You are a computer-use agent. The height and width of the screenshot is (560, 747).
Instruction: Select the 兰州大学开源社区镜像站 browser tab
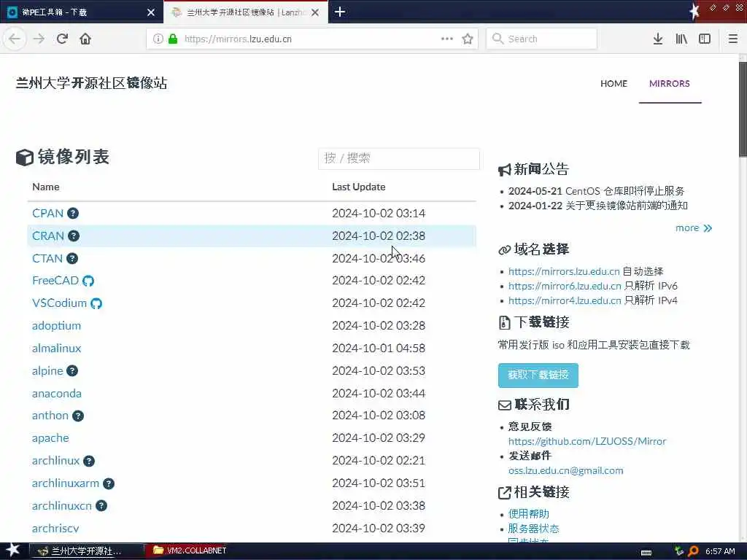pos(245,12)
